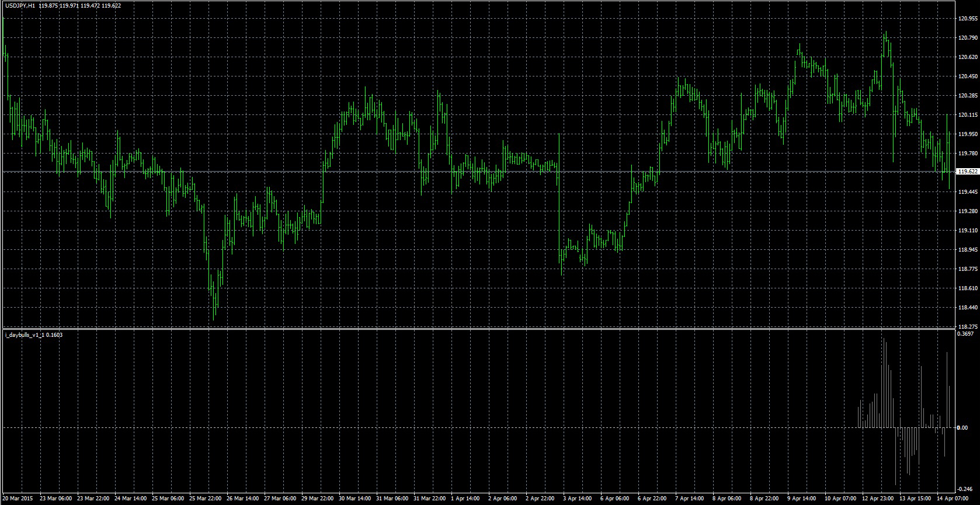
Task: Click the 29 Mar 22:00 time label
Action: (318, 499)
